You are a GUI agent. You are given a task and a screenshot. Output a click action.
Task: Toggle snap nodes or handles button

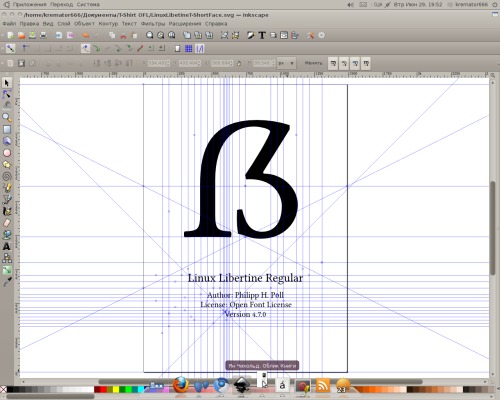(x=85, y=49)
